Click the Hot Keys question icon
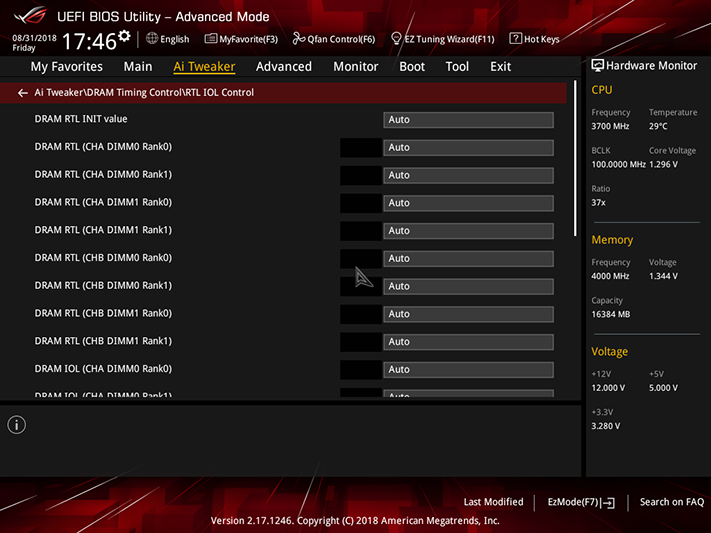Viewport: 711px width, 533px height. [x=515, y=39]
